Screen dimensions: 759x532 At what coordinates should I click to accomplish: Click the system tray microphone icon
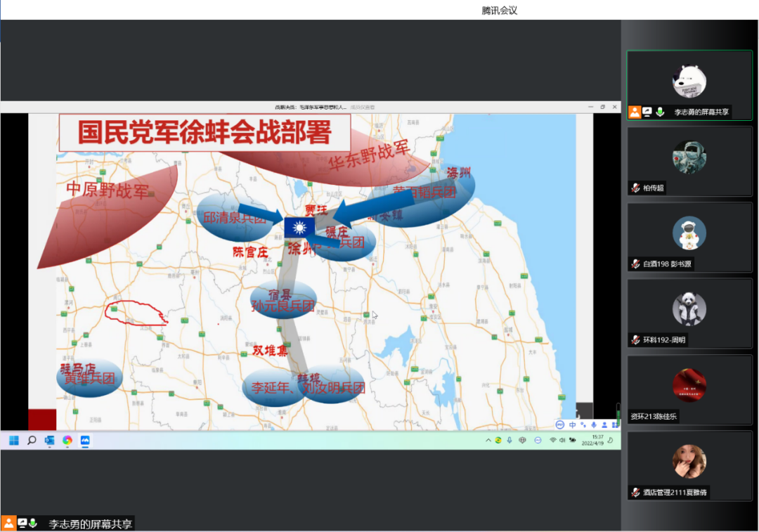tap(509, 441)
